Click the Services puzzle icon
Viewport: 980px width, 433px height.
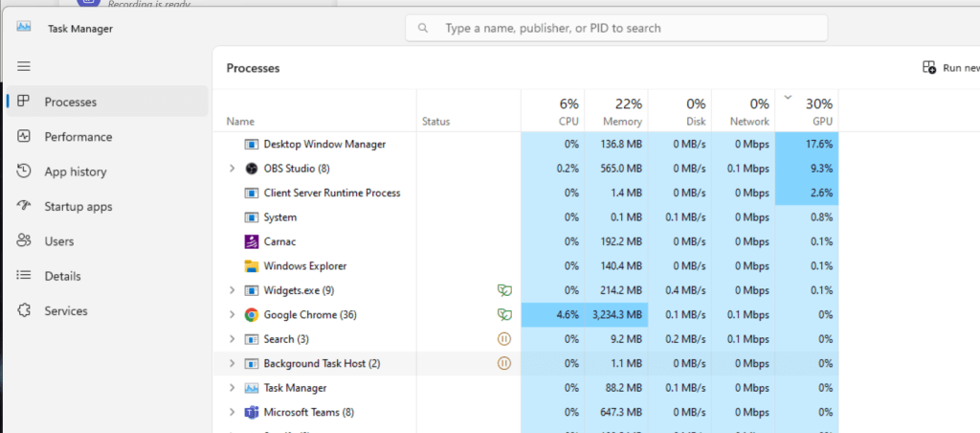coord(24,311)
